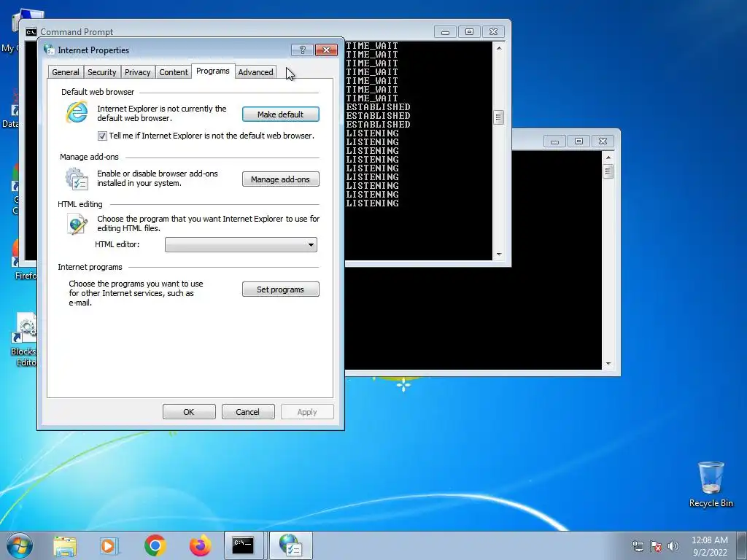Click the Command Prompt title bar icon
Image resolution: width=747 pixels, height=560 pixels.
[31, 32]
